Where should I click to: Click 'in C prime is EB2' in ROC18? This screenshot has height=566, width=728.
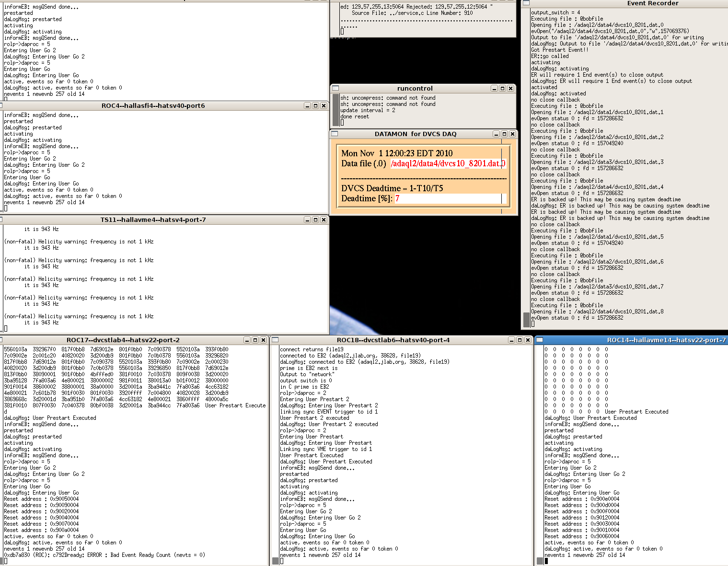pos(304,387)
